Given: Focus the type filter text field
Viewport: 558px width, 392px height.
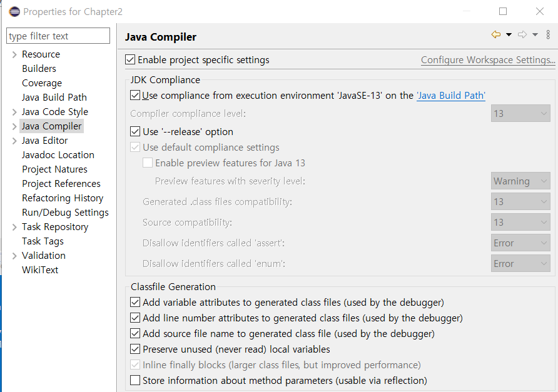Looking at the screenshot, I should coord(58,36).
